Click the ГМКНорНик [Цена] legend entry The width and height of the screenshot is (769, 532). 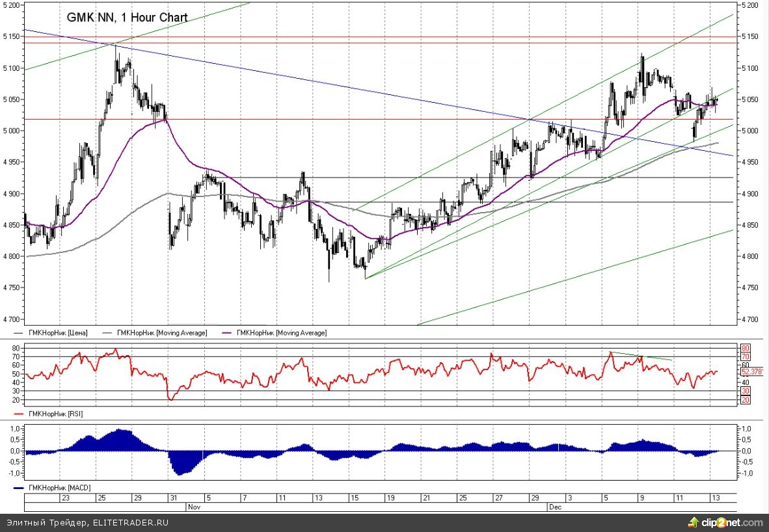[x=57, y=333]
